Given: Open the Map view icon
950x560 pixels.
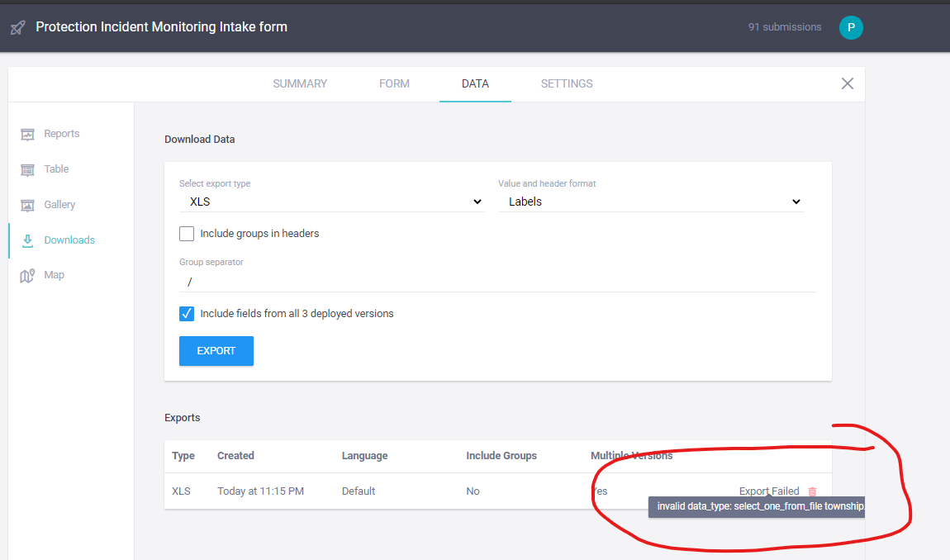Looking at the screenshot, I should tap(29, 274).
